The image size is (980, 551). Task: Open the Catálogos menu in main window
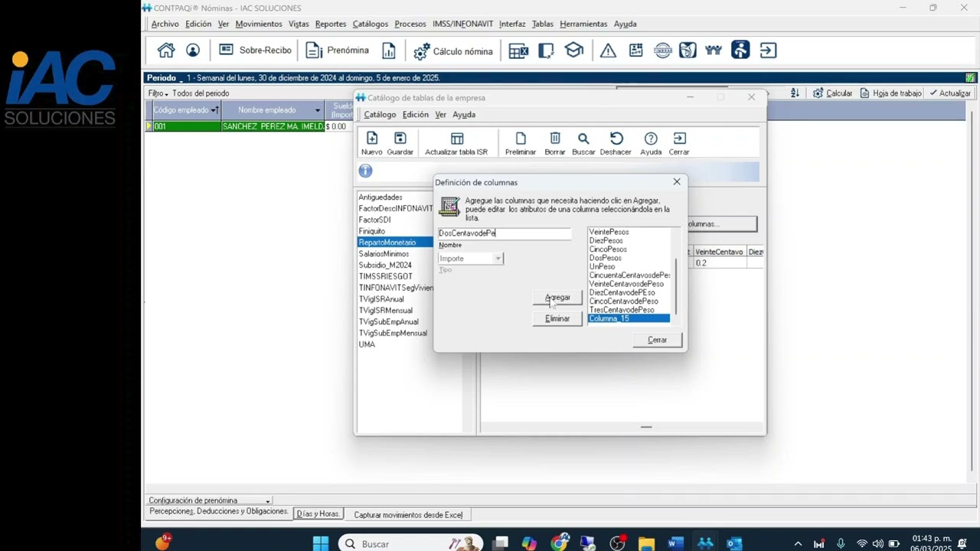pyautogui.click(x=371, y=24)
